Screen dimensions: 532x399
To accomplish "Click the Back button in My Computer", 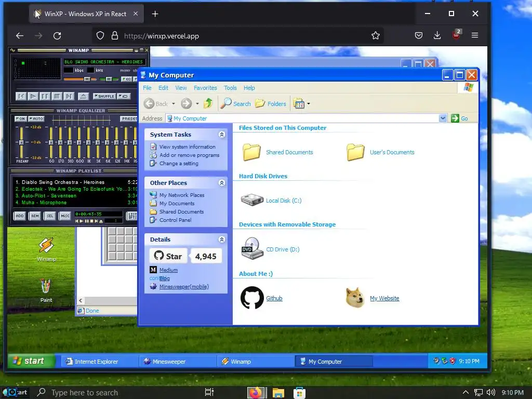I will click(x=156, y=103).
